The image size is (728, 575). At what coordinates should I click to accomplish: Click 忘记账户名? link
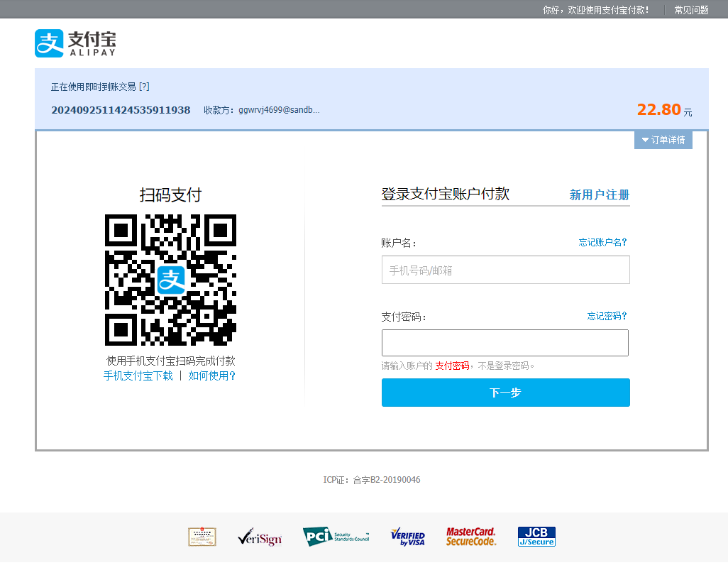(x=602, y=242)
